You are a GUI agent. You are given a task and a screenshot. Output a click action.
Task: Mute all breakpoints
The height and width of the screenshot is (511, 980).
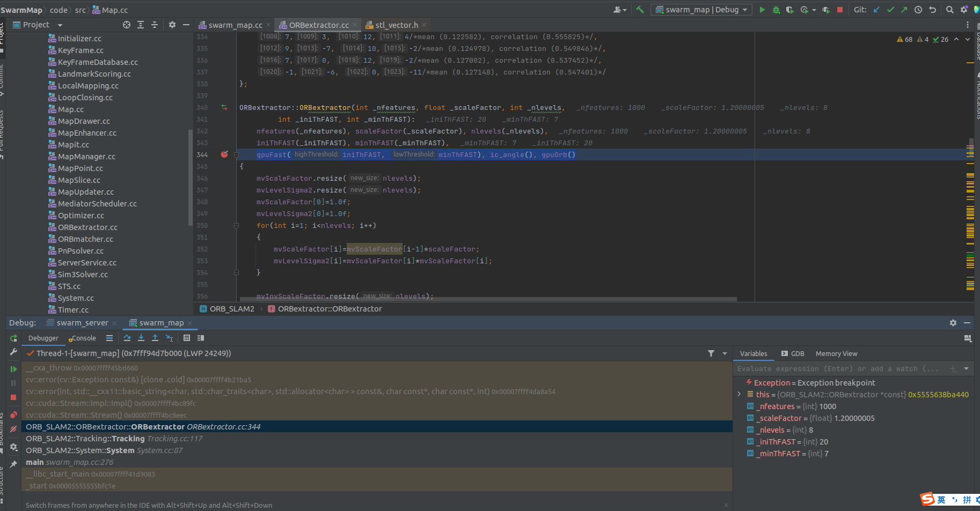[13, 429]
